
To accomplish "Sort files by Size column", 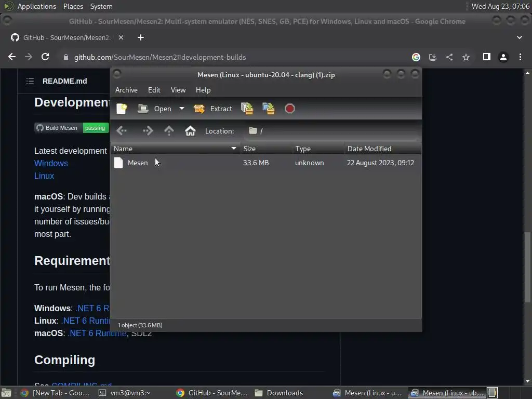I will tap(267, 149).
